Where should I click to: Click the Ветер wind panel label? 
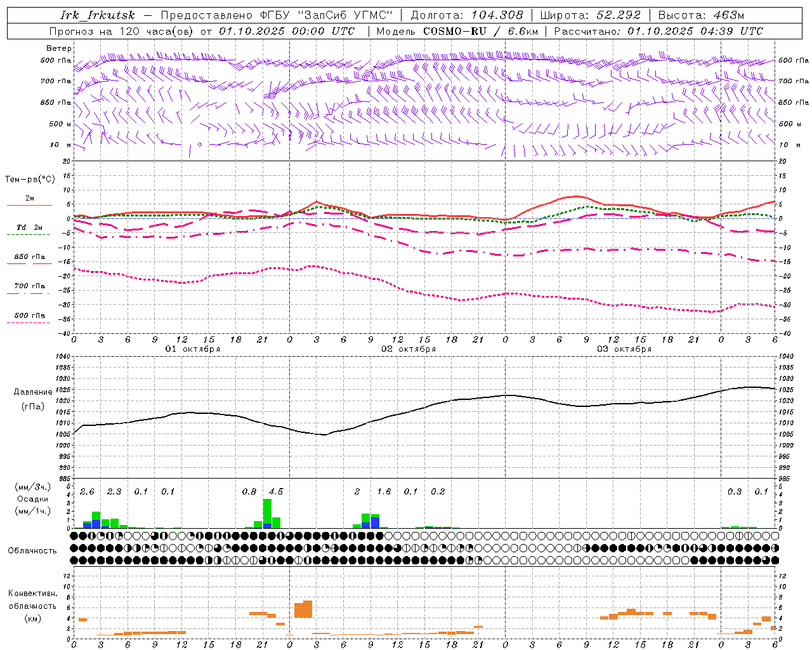click(x=59, y=48)
